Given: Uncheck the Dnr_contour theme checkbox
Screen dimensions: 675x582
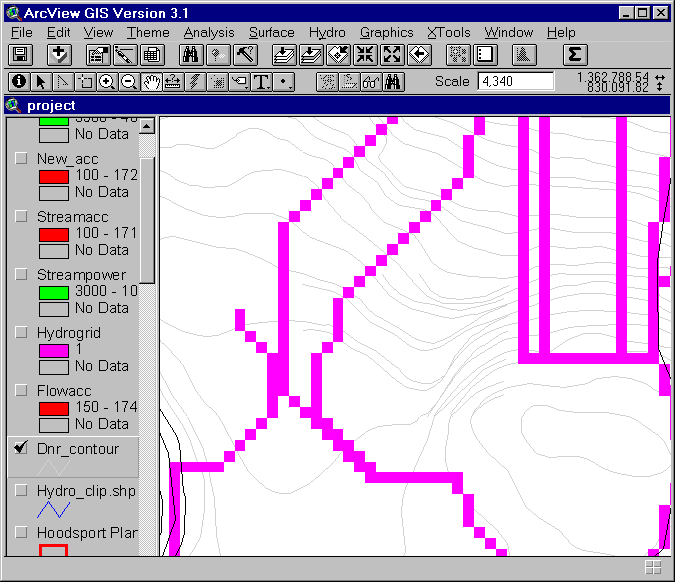Looking at the screenshot, I should [x=21, y=448].
